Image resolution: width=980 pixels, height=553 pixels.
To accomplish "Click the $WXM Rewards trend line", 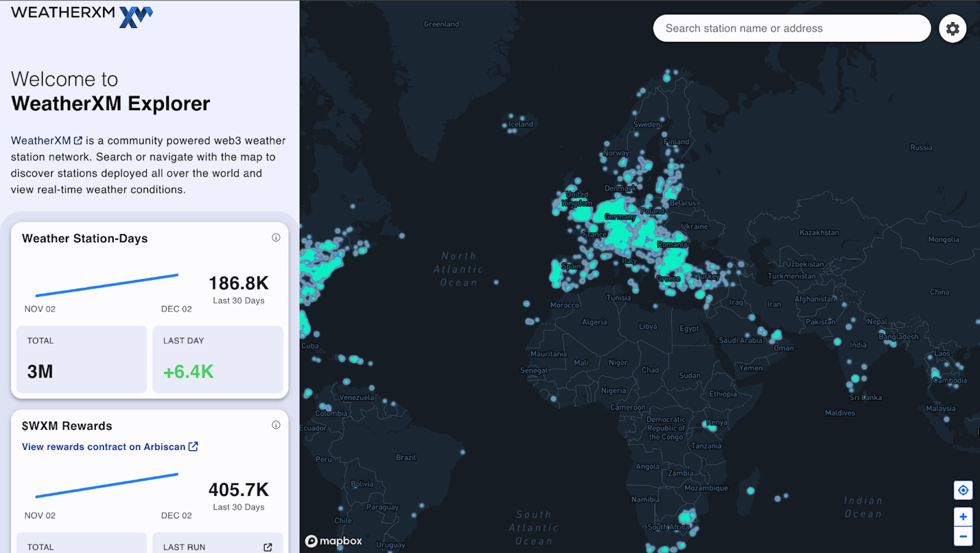I will pyautogui.click(x=106, y=485).
